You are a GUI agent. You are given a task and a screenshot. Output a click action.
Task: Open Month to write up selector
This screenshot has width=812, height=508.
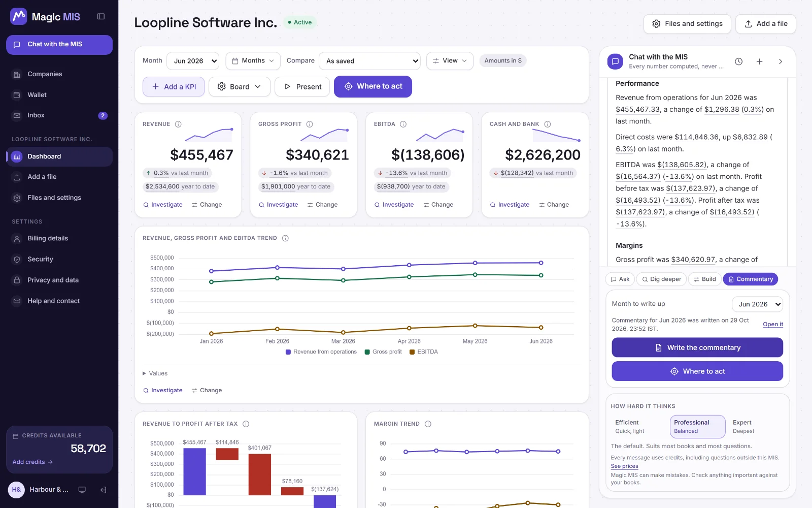[757, 304]
